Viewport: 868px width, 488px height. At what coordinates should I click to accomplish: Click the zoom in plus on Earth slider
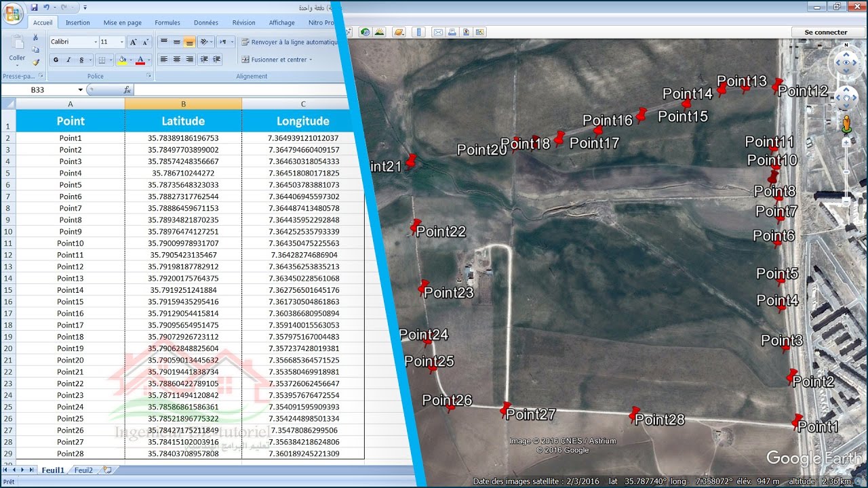846,143
